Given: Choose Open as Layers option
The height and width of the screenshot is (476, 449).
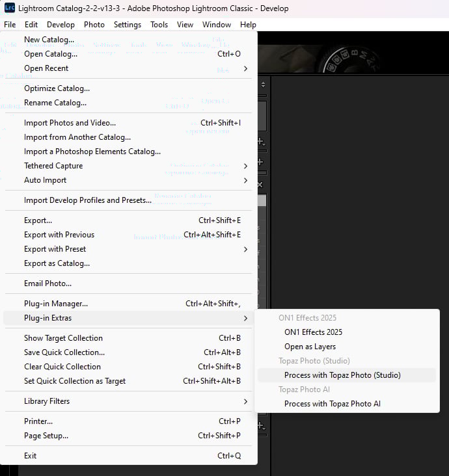Looking at the screenshot, I should 310,347.
